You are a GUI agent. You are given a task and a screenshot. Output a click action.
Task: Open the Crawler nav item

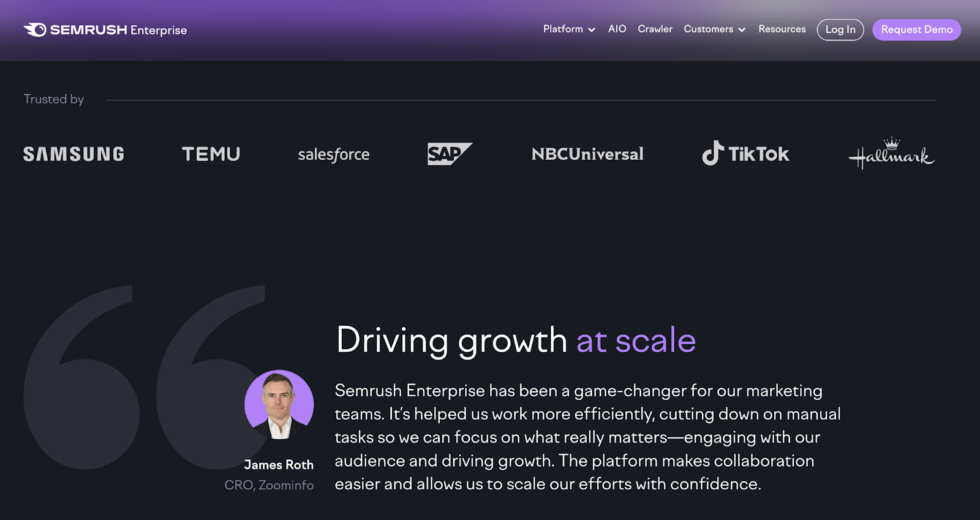point(655,29)
